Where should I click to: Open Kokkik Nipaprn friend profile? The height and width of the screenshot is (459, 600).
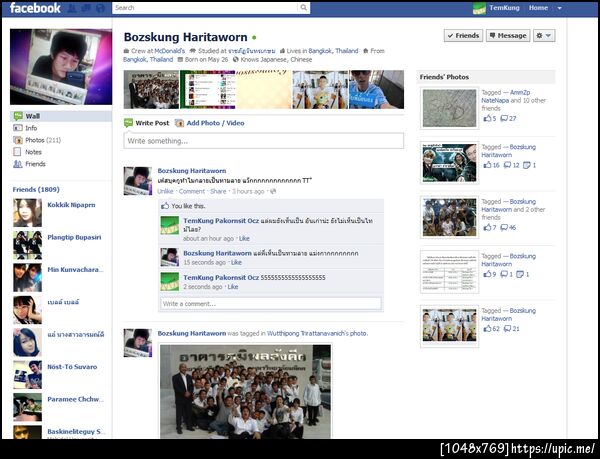pyautogui.click(x=71, y=205)
